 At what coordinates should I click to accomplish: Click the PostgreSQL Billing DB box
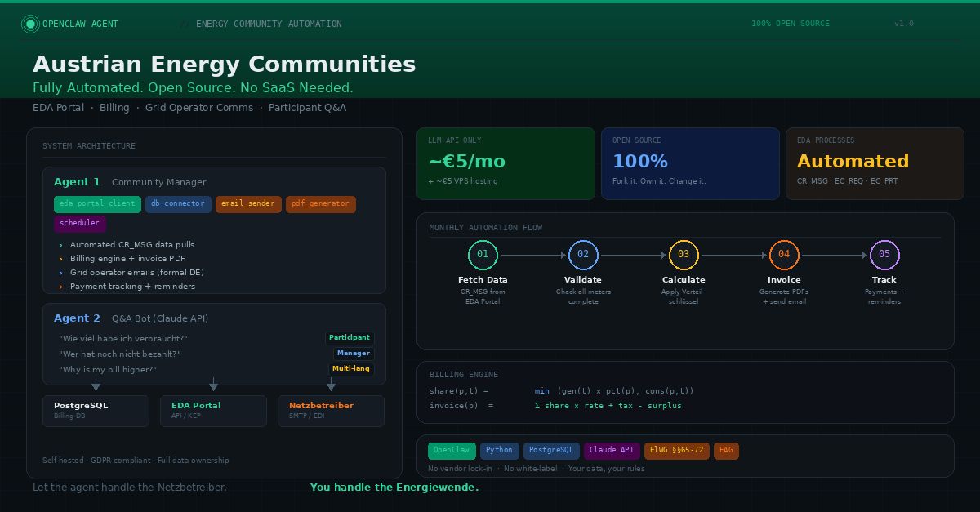click(96, 411)
